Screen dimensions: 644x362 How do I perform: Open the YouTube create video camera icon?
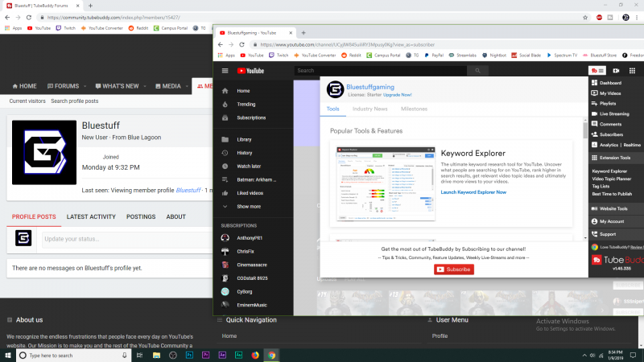pos(617,71)
